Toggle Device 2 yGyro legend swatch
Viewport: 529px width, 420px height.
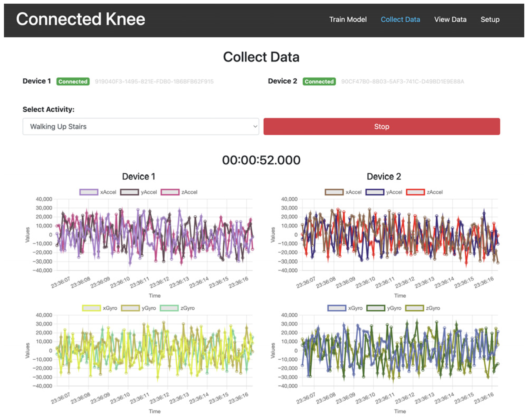(376, 308)
